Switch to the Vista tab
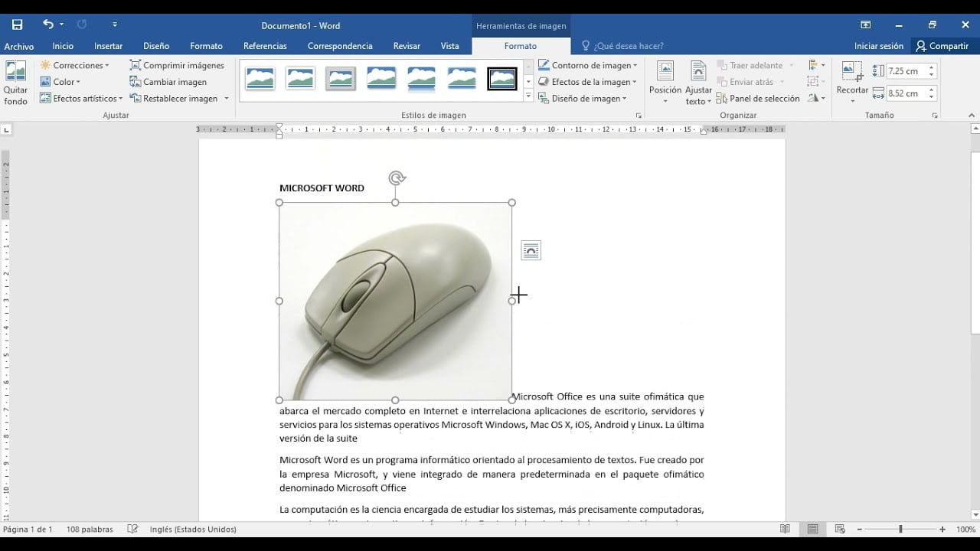 (449, 46)
